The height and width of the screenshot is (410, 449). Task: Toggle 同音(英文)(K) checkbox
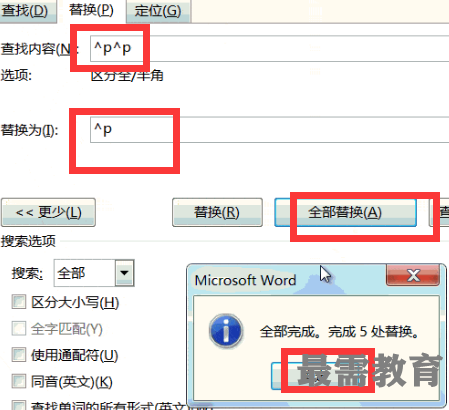(x=18, y=381)
